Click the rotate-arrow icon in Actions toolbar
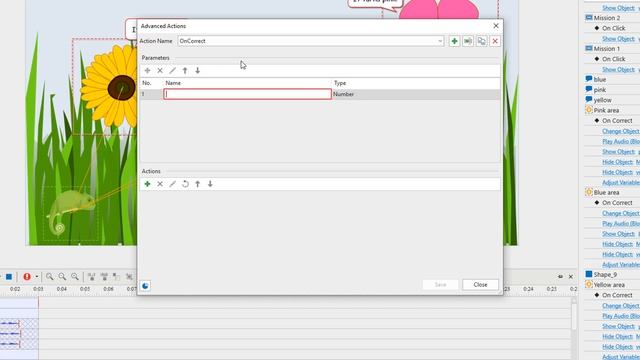Image resolution: width=640 pixels, height=360 pixels. (185, 184)
